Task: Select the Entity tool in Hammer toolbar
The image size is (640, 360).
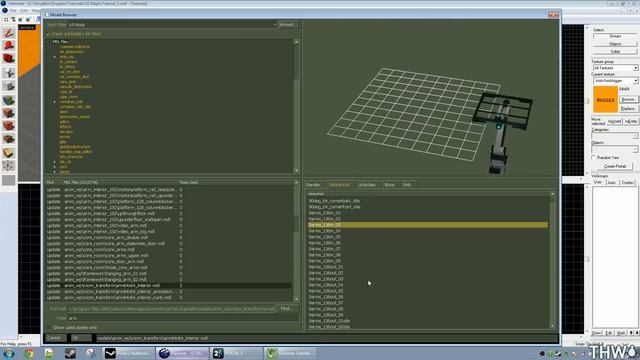Action: (9, 73)
